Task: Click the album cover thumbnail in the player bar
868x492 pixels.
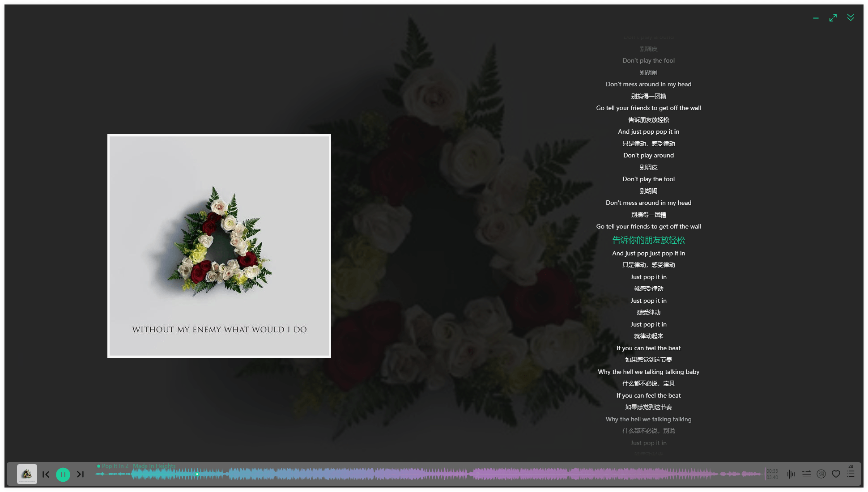Action: pos(26,474)
